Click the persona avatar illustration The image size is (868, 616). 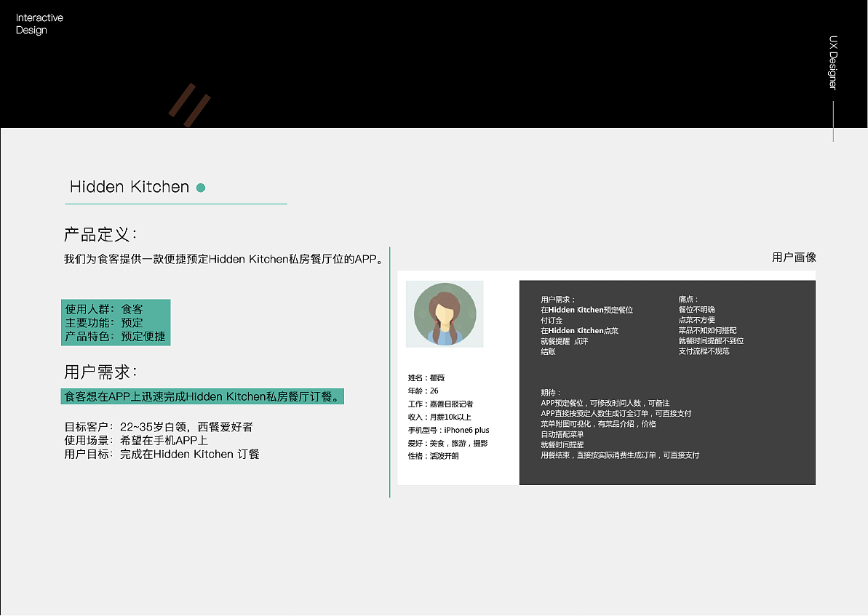pos(445,313)
